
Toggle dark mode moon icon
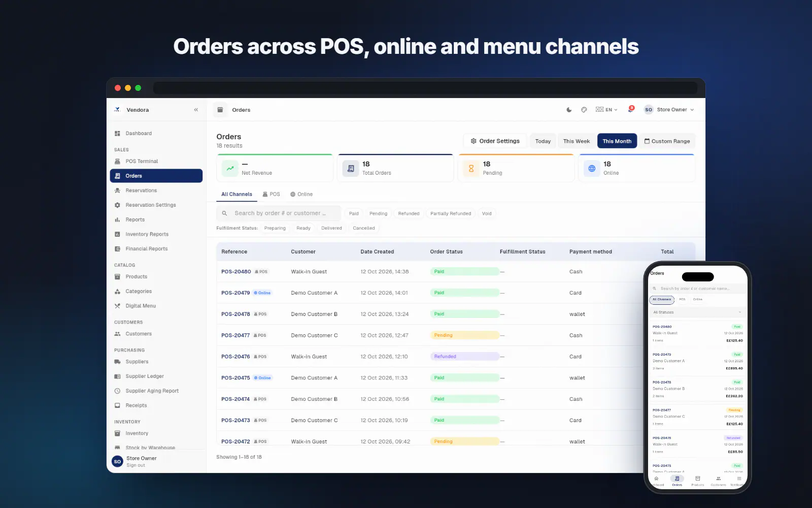[x=569, y=110]
